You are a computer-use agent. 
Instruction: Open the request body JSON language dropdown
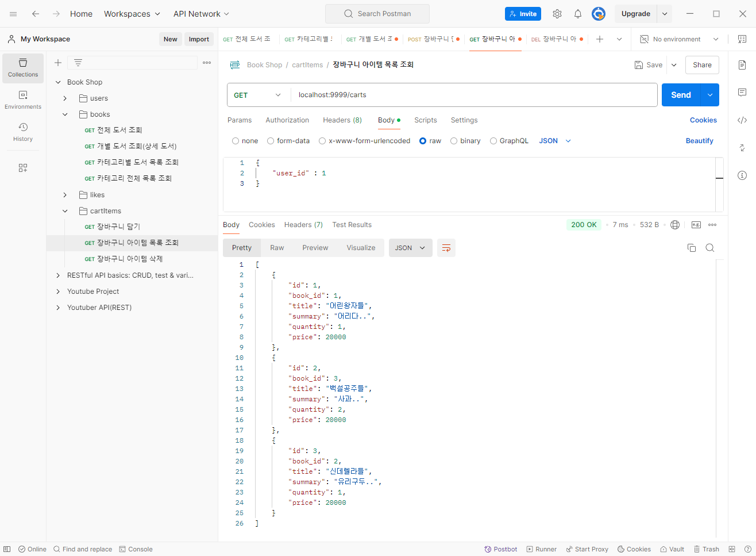point(555,141)
